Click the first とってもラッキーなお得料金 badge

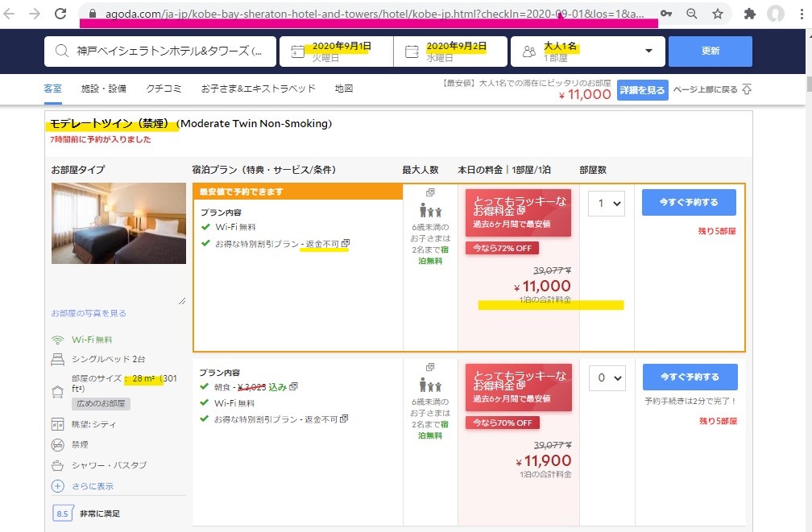pos(518,212)
